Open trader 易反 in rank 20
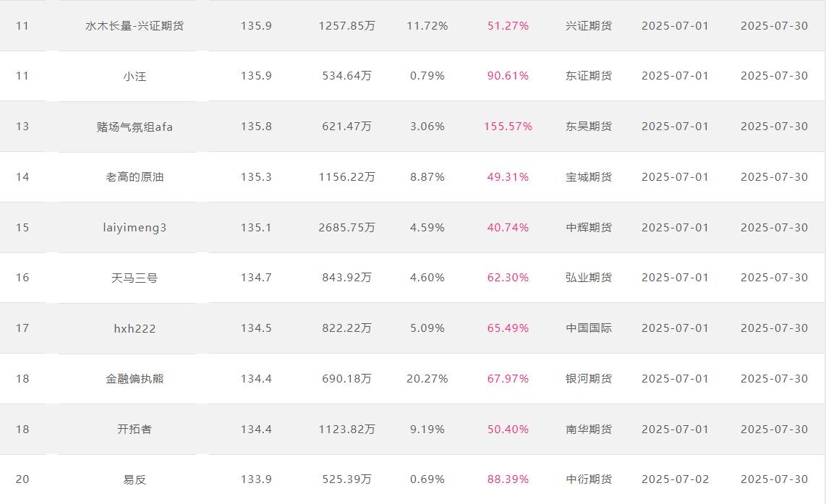Image resolution: width=826 pixels, height=504 pixels. [x=135, y=479]
